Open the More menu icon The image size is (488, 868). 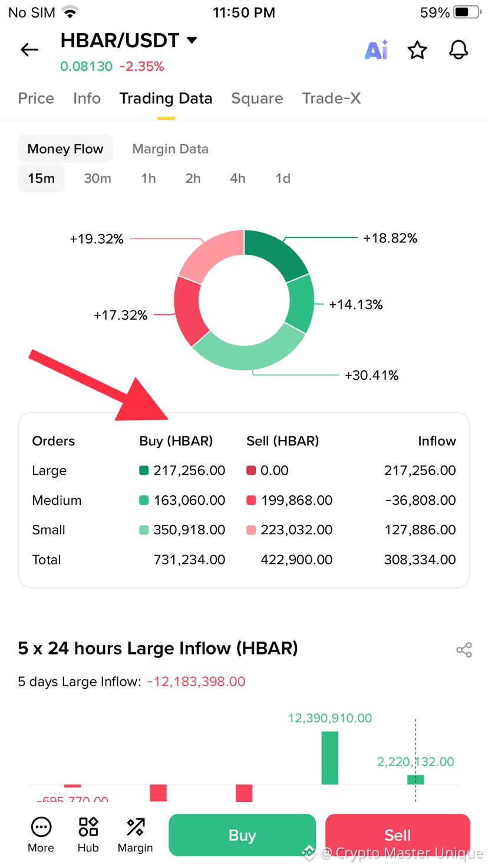coord(41,835)
